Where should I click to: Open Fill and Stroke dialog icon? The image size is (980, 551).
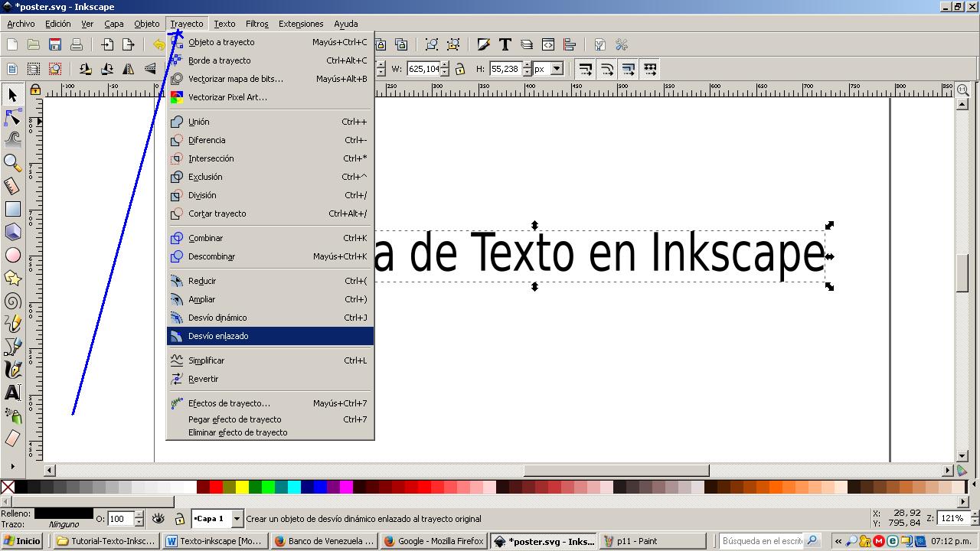[x=484, y=44]
